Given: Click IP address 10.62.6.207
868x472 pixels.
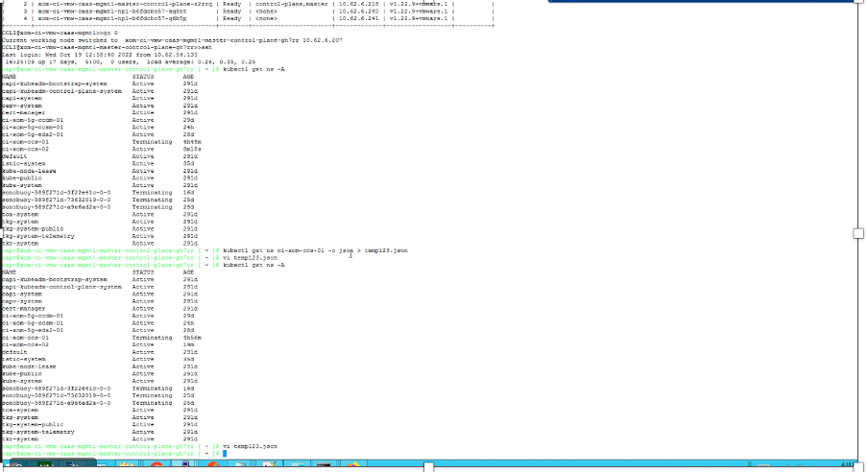Looking at the screenshot, I should [x=323, y=40].
